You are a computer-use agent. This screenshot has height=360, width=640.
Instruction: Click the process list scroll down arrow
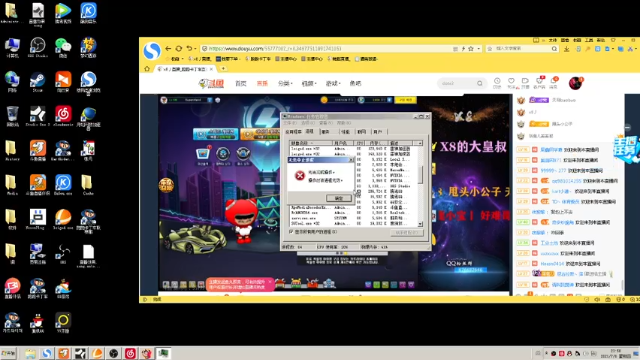tap(420, 224)
